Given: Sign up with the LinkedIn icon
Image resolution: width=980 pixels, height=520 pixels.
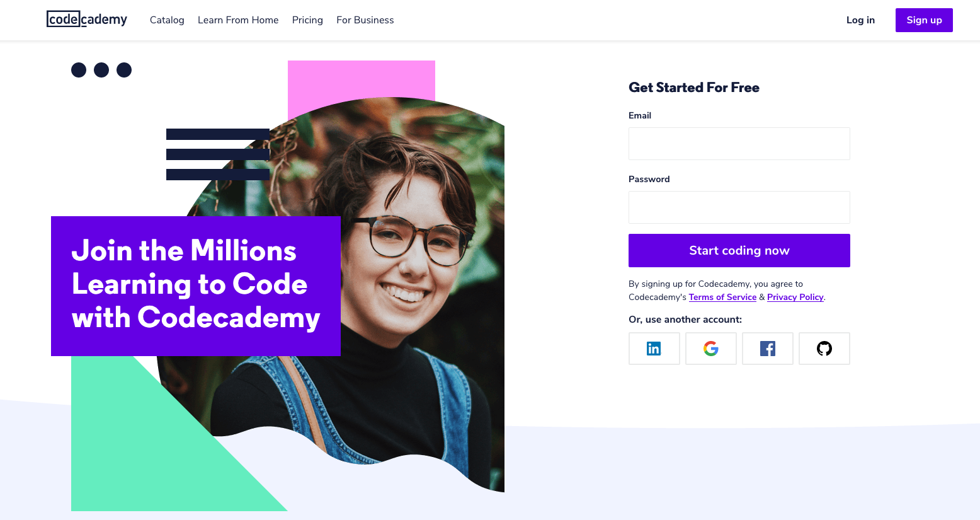Looking at the screenshot, I should coord(654,349).
